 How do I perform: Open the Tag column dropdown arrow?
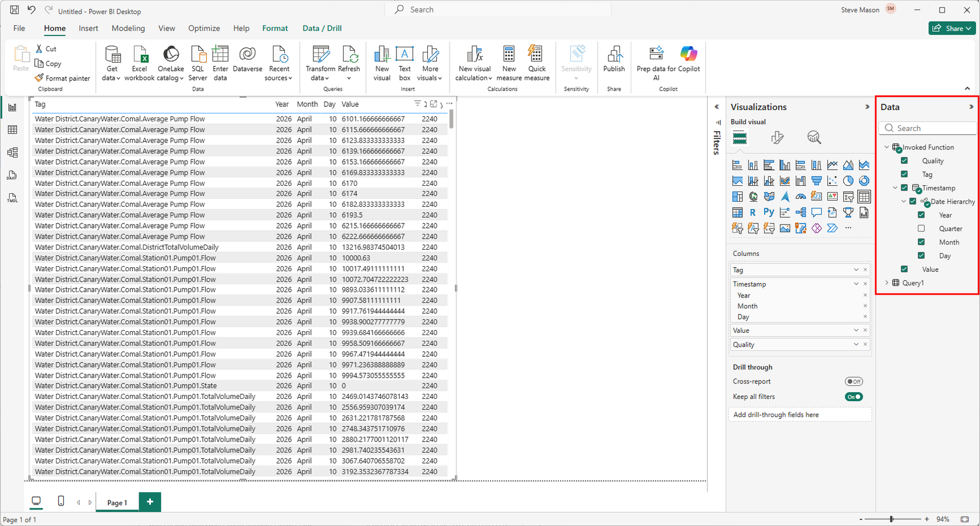pyautogui.click(x=856, y=270)
